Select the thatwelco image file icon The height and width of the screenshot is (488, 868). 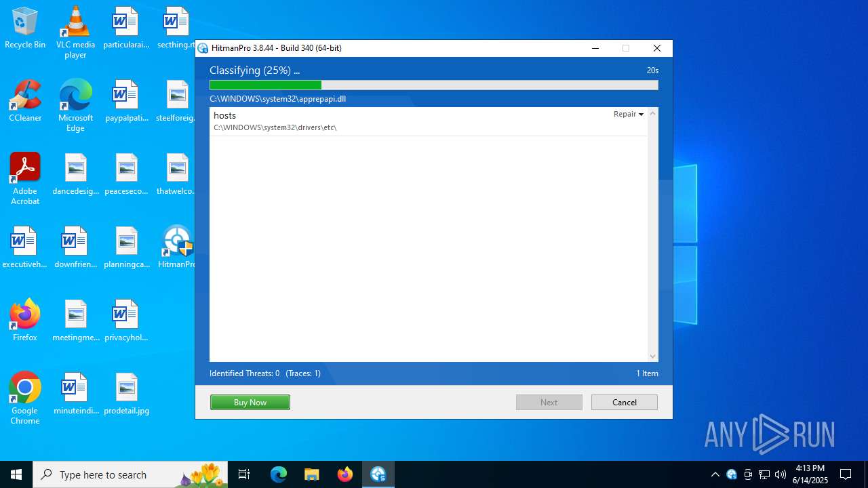pos(176,174)
